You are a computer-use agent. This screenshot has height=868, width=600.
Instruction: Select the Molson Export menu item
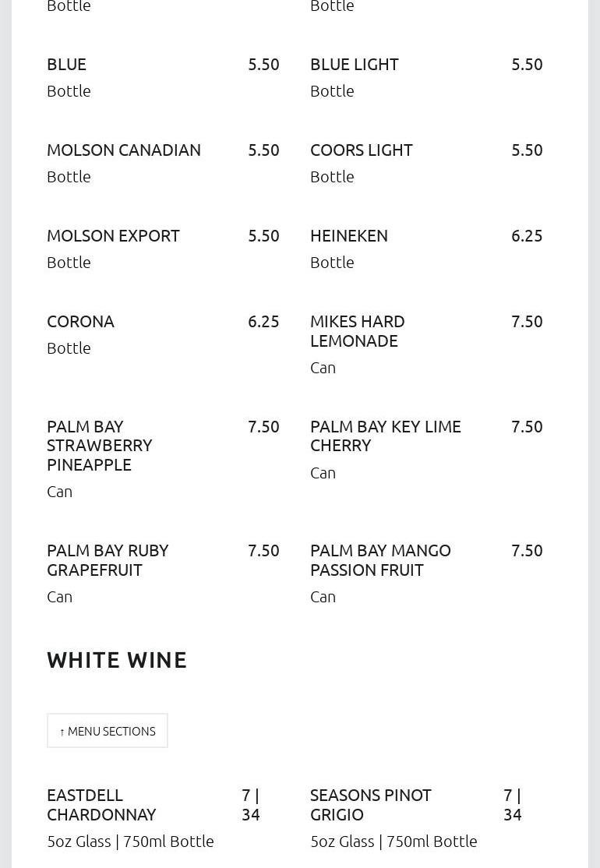(x=114, y=236)
